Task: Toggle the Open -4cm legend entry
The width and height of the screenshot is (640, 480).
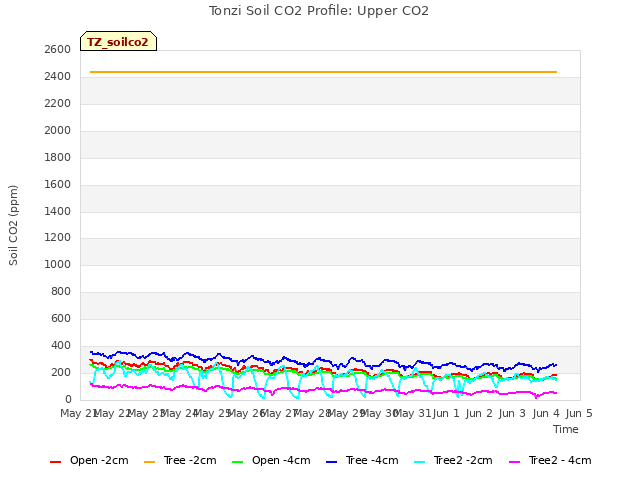Action: 271,461
